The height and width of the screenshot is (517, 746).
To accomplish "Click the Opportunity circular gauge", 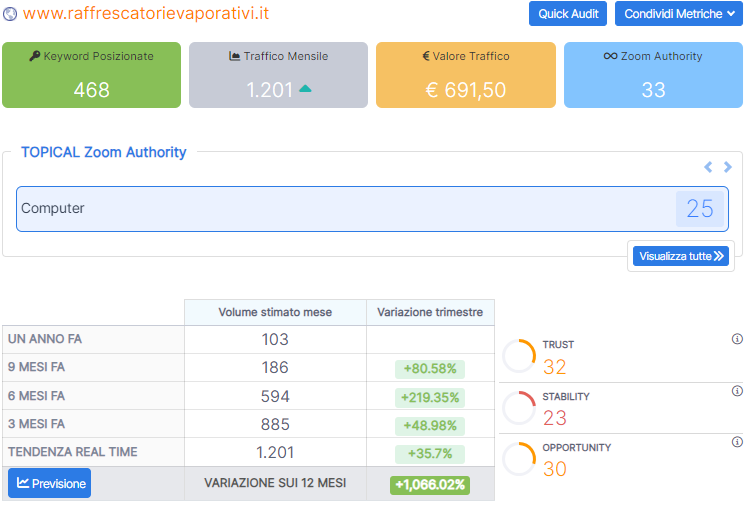I will (x=519, y=459).
